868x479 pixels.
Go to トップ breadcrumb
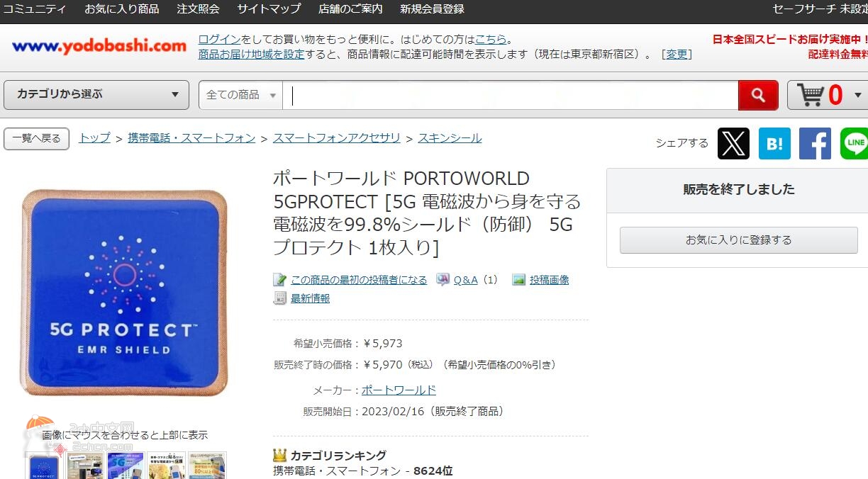pyautogui.click(x=94, y=138)
